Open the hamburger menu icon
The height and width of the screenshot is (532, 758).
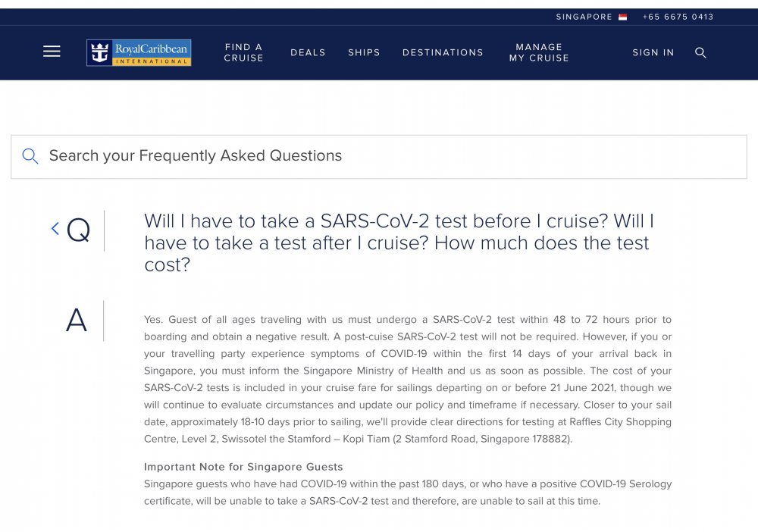52,52
